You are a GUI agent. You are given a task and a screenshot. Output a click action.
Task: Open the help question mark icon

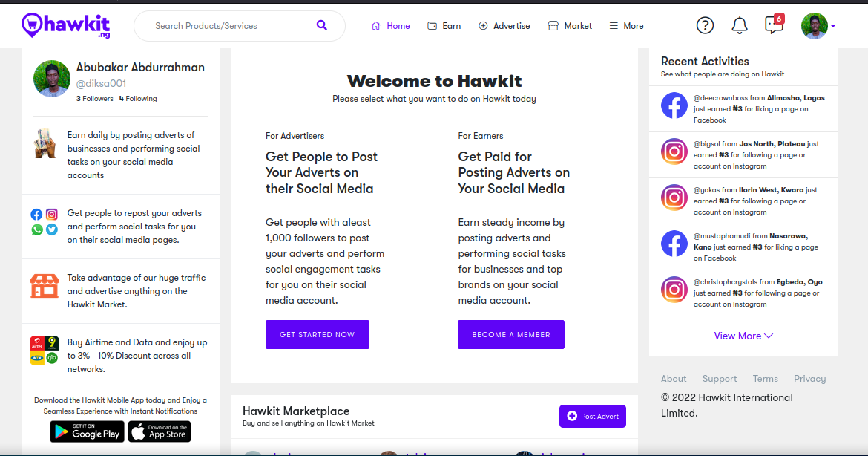tap(705, 25)
